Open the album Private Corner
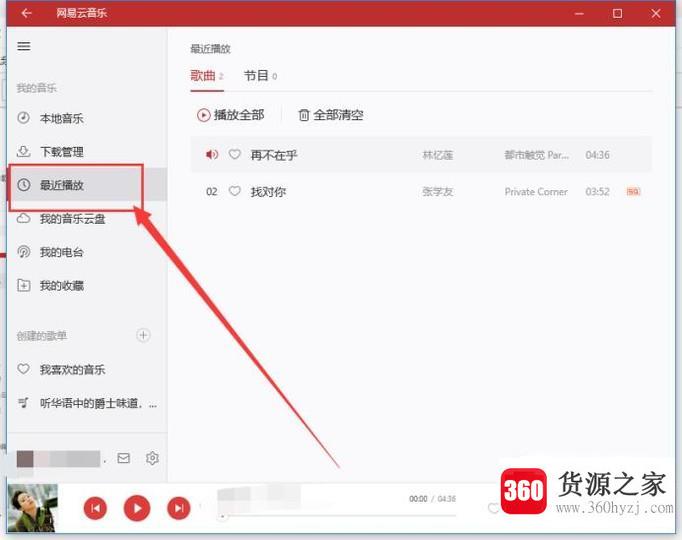 (536, 192)
